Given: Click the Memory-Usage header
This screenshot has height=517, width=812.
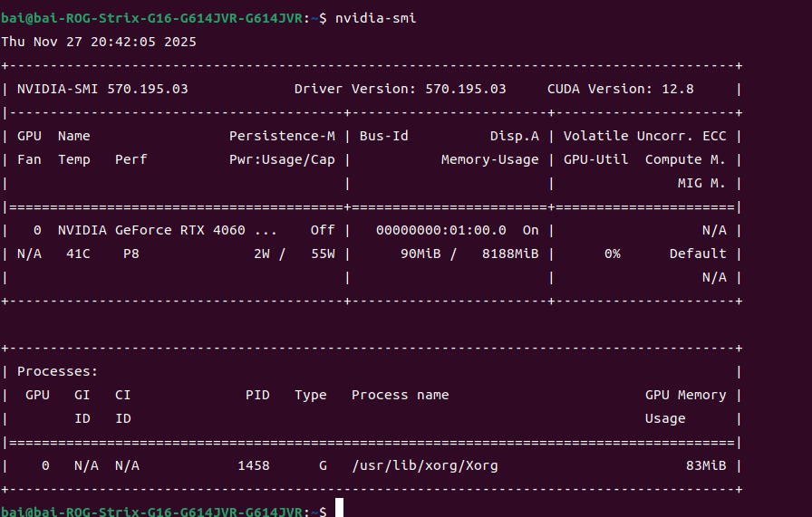Looking at the screenshot, I should [x=490, y=160].
